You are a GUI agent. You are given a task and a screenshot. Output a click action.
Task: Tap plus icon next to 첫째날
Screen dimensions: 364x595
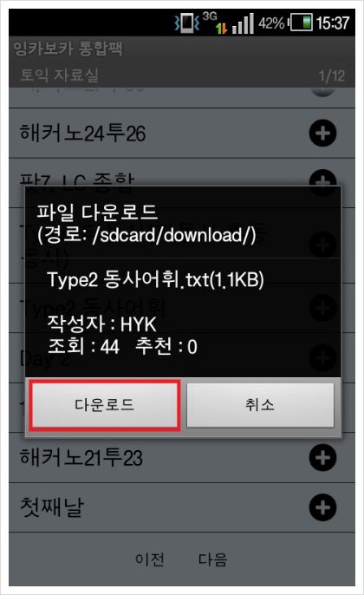(322, 507)
